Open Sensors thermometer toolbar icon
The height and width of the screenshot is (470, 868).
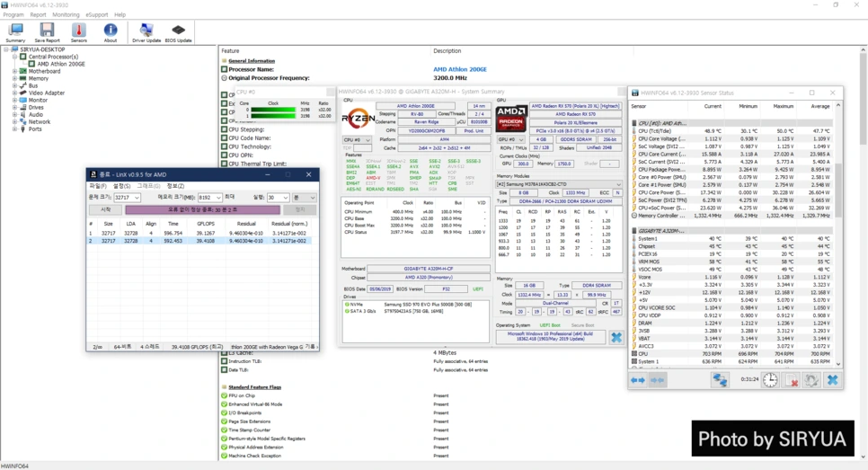(78, 32)
